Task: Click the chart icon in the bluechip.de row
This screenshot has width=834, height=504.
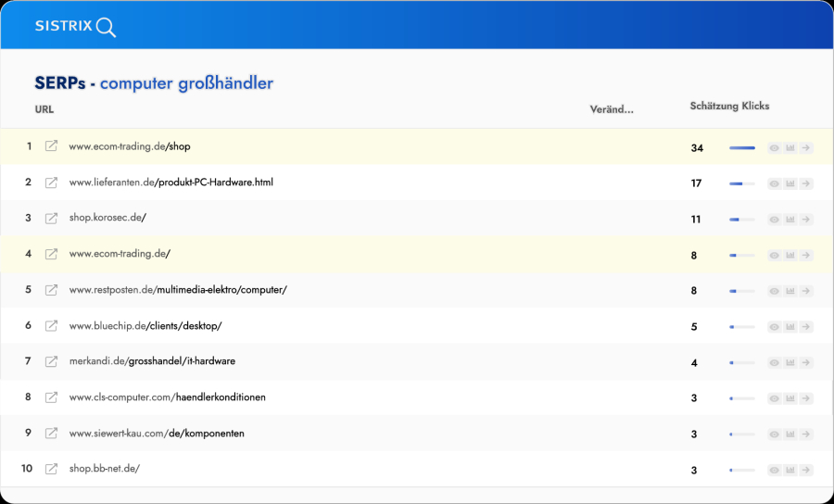Action: click(790, 326)
